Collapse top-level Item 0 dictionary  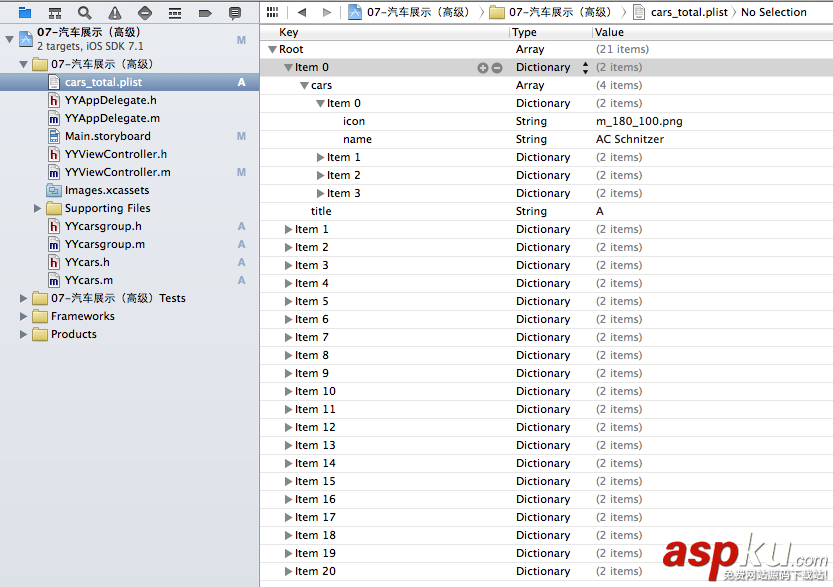pos(288,68)
